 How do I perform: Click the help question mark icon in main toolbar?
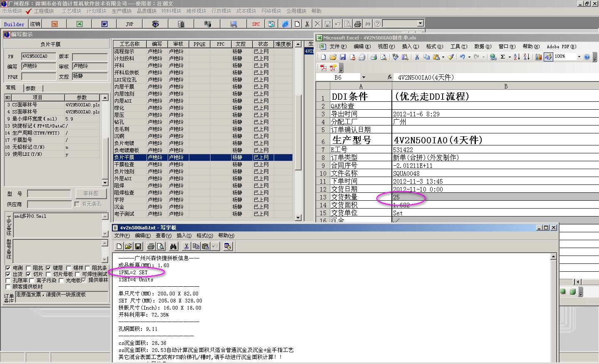[377, 24]
